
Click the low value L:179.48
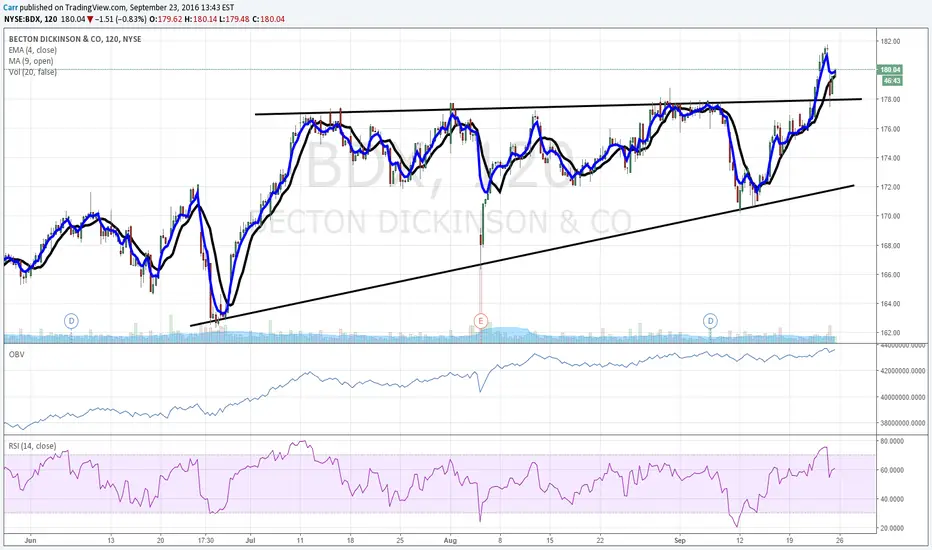point(234,19)
